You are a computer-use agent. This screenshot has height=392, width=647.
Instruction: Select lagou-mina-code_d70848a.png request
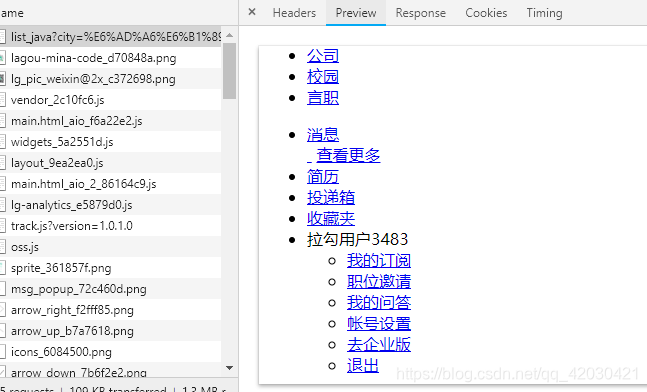pos(111,58)
